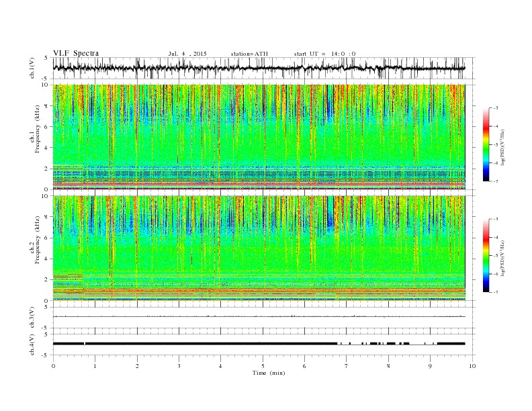Screen dimensions: 532x411
Task: Click the "0" tick on the Time axis
Action: 53,366
